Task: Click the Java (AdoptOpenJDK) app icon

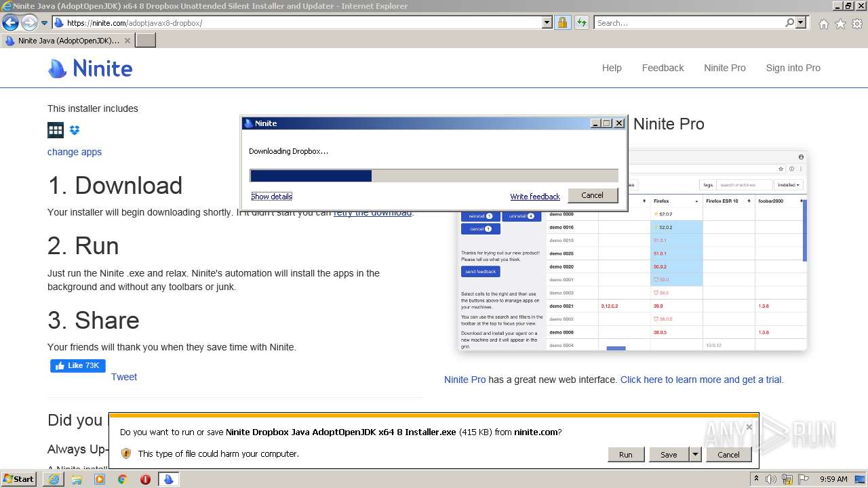Action: (56, 130)
